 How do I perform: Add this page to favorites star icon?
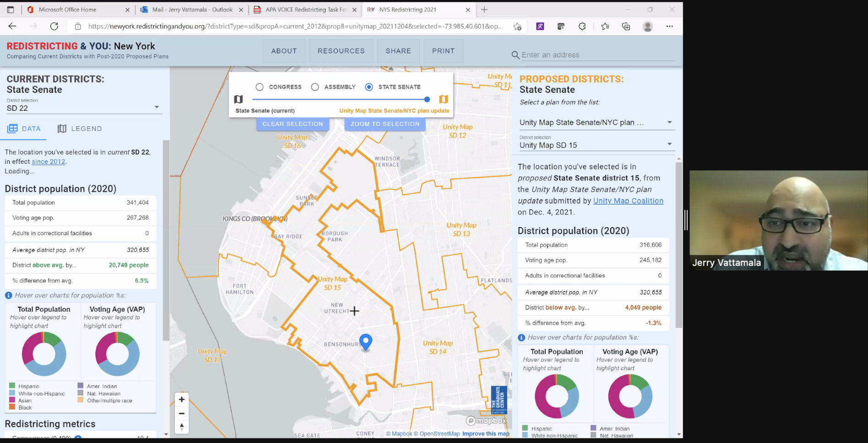click(517, 26)
